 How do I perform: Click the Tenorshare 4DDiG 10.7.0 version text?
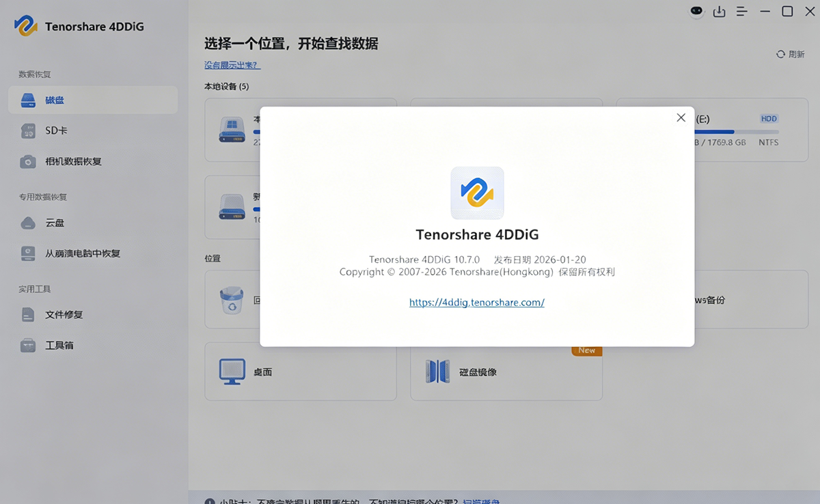(x=424, y=260)
